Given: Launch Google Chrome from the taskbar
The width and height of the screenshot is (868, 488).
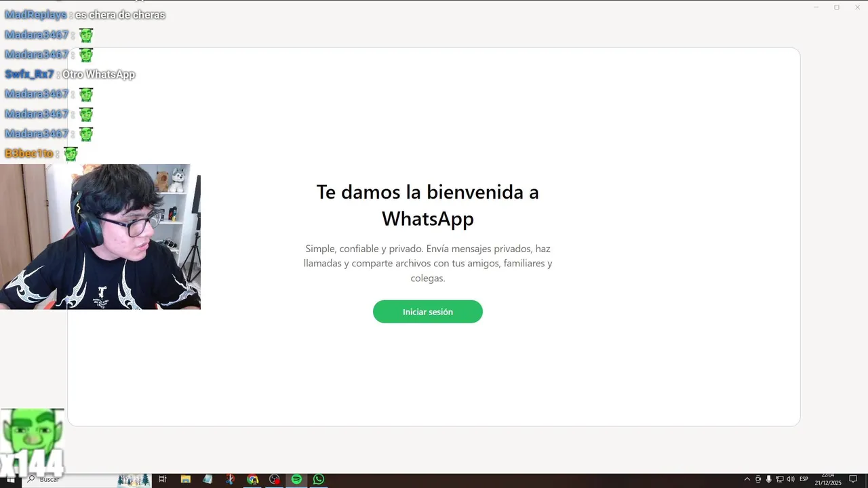Looking at the screenshot, I should click(x=252, y=479).
